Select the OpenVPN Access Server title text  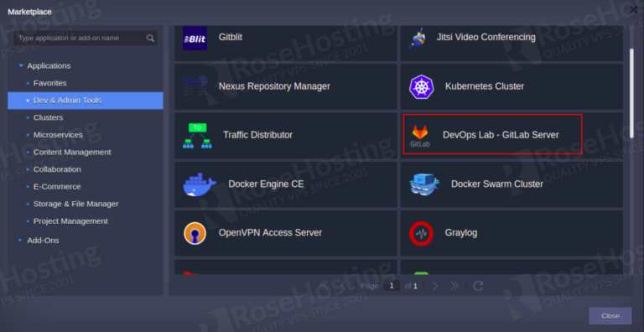coord(270,232)
